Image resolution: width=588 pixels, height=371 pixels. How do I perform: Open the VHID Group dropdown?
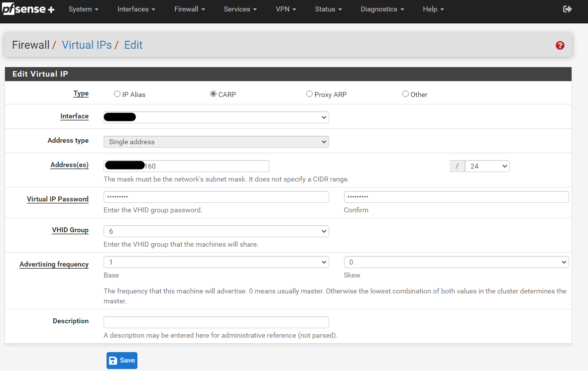pos(216,231)
